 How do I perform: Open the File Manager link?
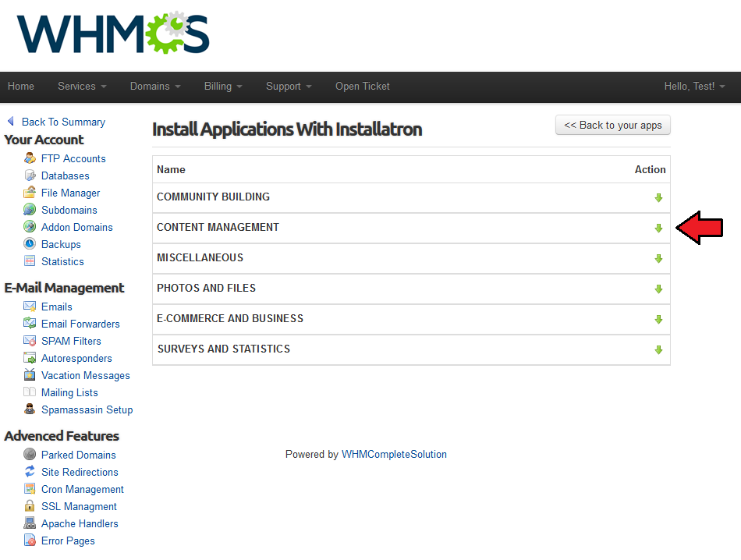click(70, 193)
